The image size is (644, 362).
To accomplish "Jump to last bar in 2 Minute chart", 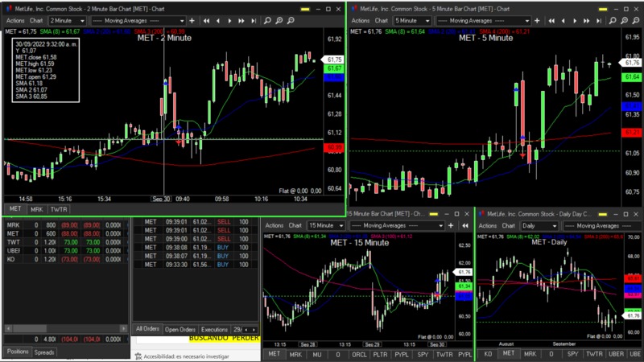I will (252, 19).
